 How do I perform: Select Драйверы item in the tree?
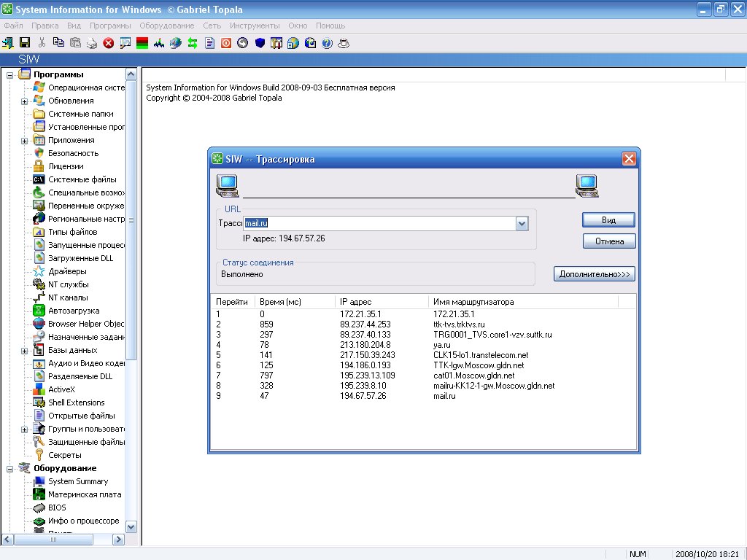coord(67,271)
